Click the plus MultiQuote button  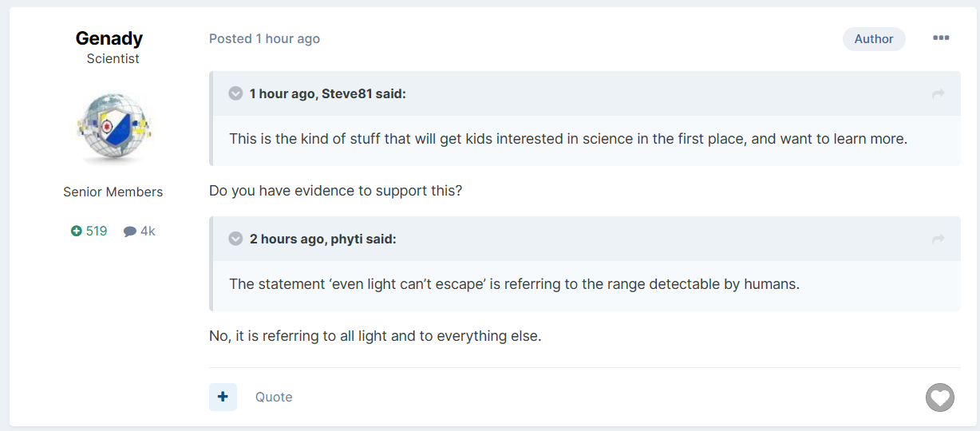pos(223,397)
